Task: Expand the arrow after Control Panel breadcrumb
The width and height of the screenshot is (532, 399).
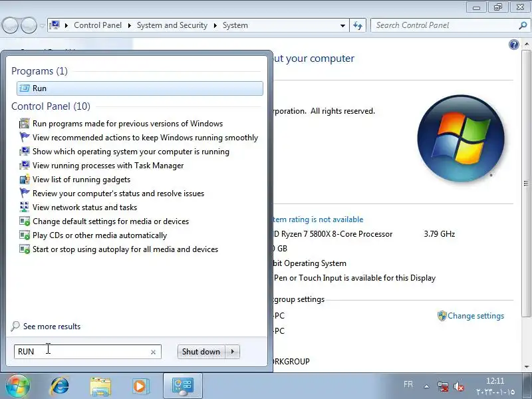Action: [x=130, y=25]
